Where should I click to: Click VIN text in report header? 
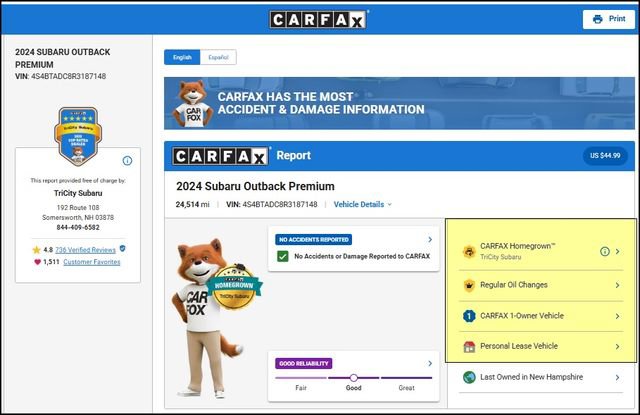point(271,204)
